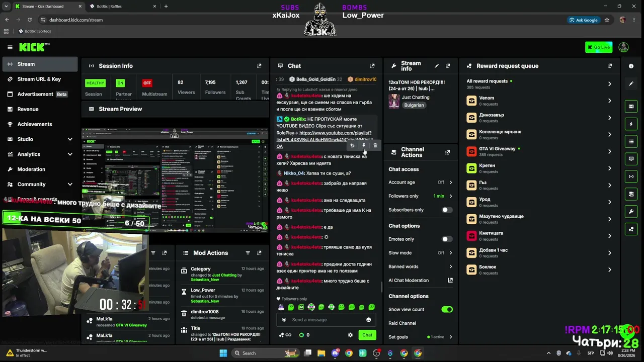
Task: Click the lightning bolt icon in right sidebar
Action: coord(631,124)
